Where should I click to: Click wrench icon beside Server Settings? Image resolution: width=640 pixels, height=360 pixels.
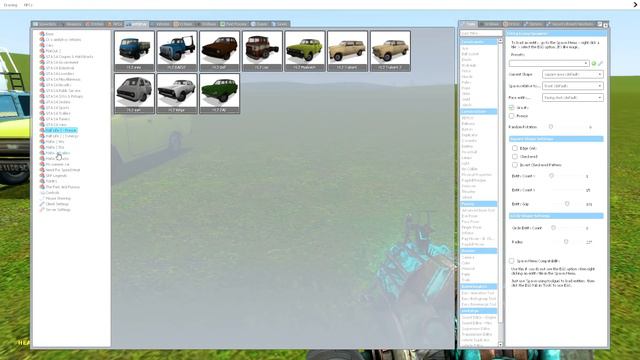tap(42, 210)
